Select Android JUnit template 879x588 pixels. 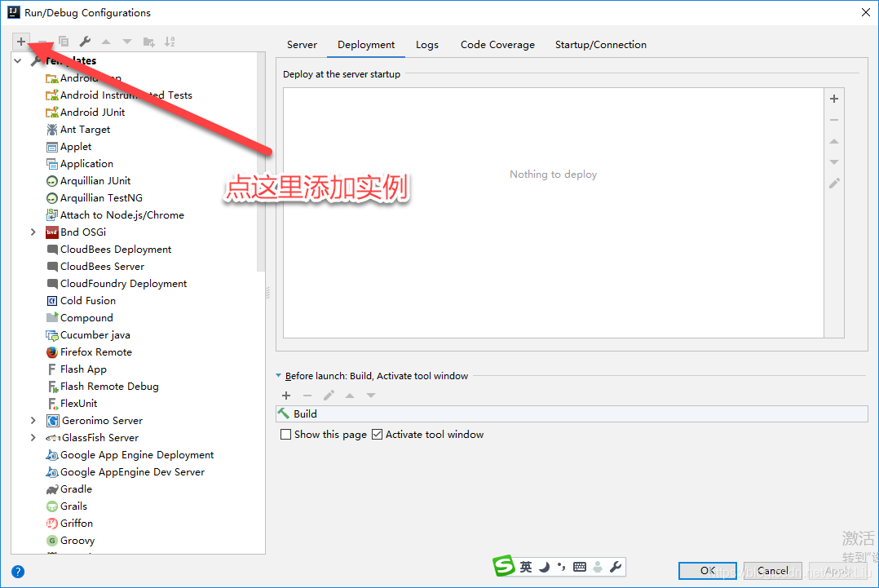click(85, 112)
